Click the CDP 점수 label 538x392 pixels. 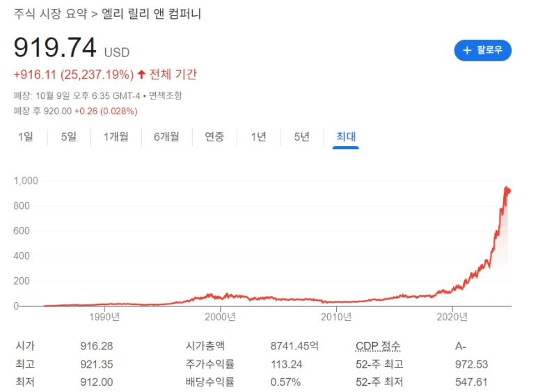tap(378, 346)
